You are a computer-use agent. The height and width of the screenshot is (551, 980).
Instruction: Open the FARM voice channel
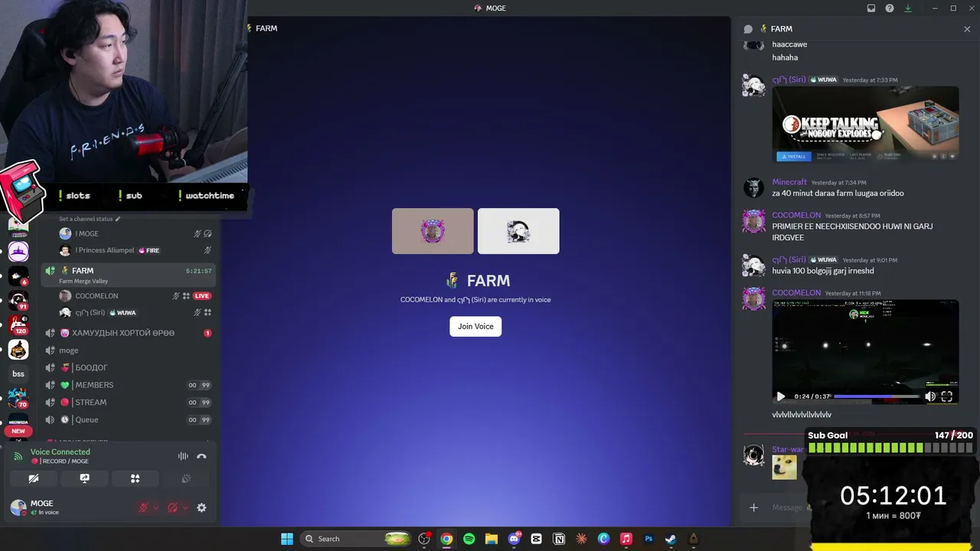pos(129,274)
